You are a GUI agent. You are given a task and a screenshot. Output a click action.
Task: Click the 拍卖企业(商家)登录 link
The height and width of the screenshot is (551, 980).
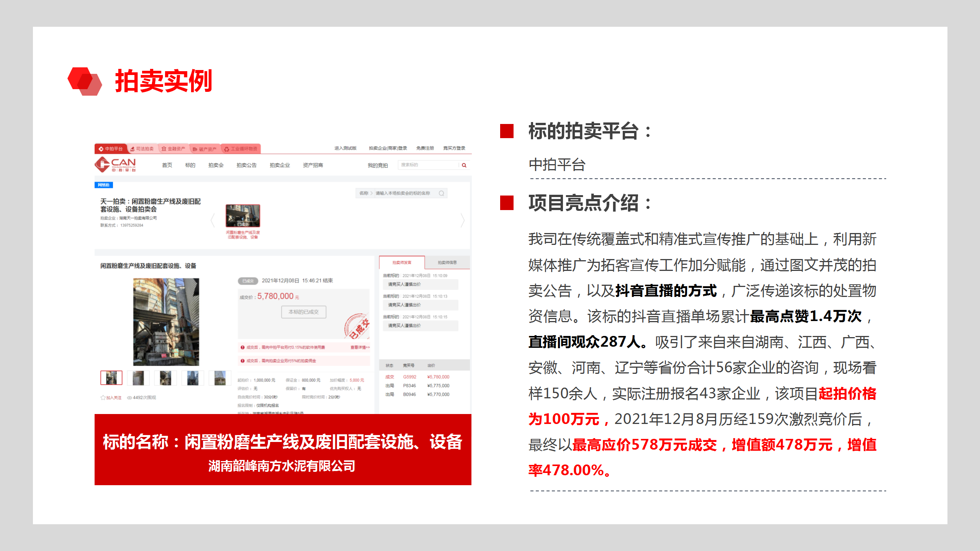(x=388, y=148)
